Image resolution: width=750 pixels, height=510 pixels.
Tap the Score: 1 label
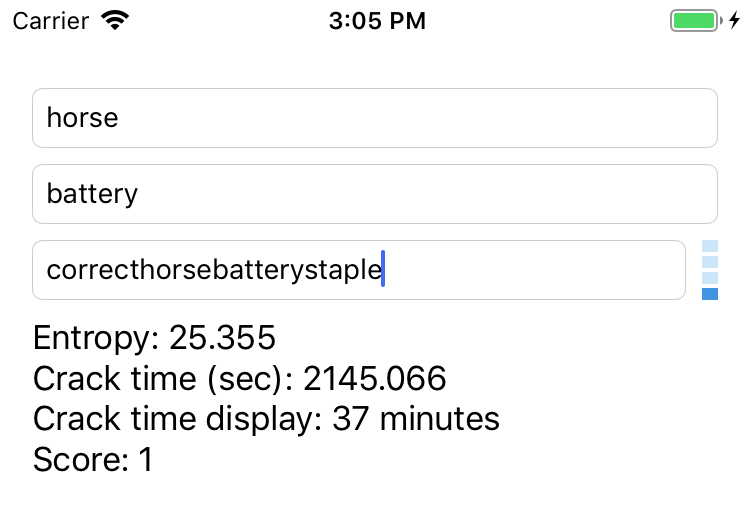tap(93, 459)
